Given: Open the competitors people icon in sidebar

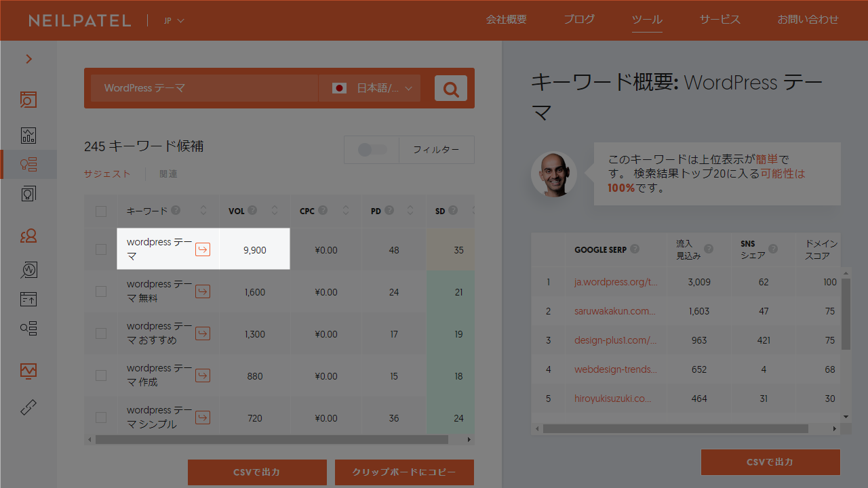Looking at the screenshot, I should click(28, 236).
